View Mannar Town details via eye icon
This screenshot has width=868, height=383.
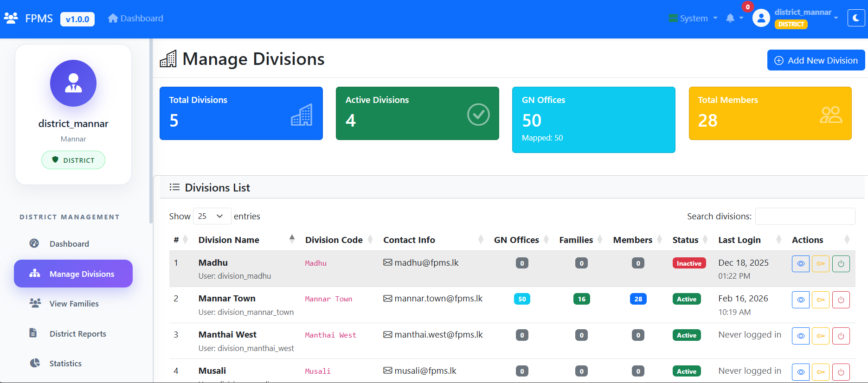[800, 300]
